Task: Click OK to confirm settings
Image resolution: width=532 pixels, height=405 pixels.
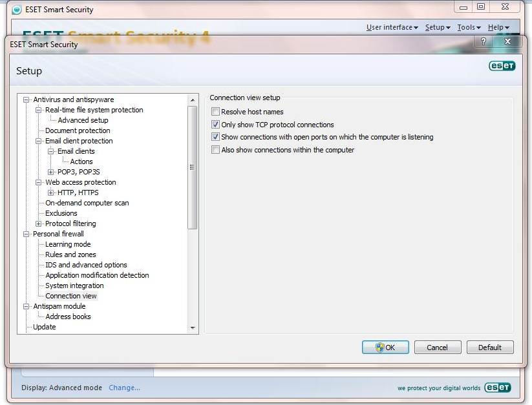Action: [385, 348]
